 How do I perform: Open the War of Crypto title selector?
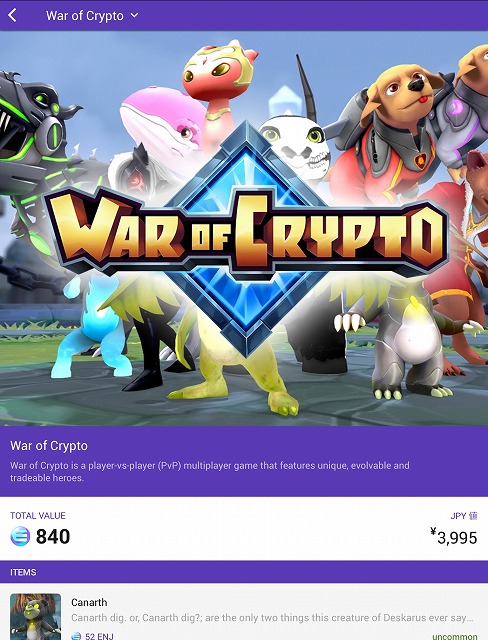[x=85, y=16]
